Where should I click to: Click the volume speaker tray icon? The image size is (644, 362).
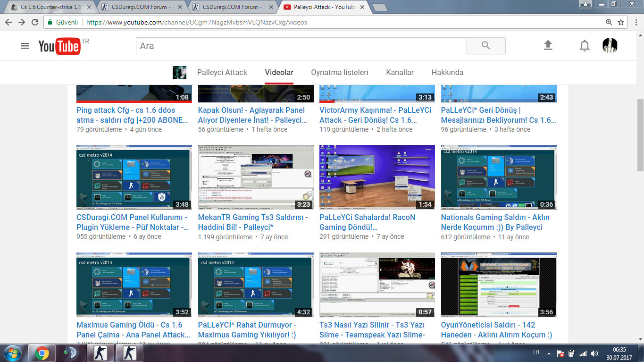pos(595,353)
